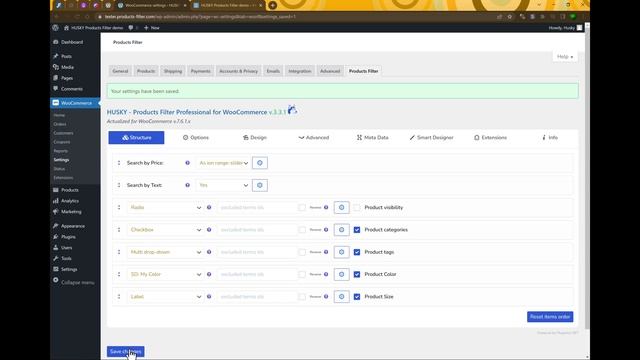
Task: Toggle Reverse checkbox in Product tags row
Action: [302, 252]
